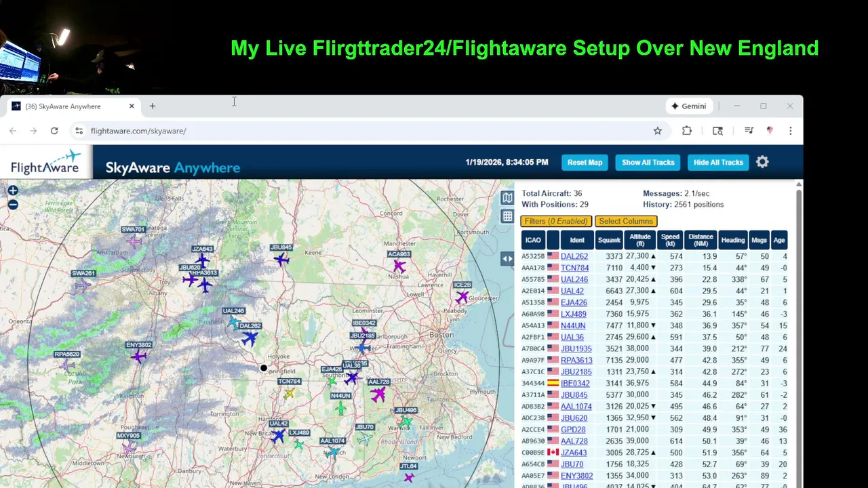
Task: Click the ICAO cell A5325B
Action: coord(533,256)
